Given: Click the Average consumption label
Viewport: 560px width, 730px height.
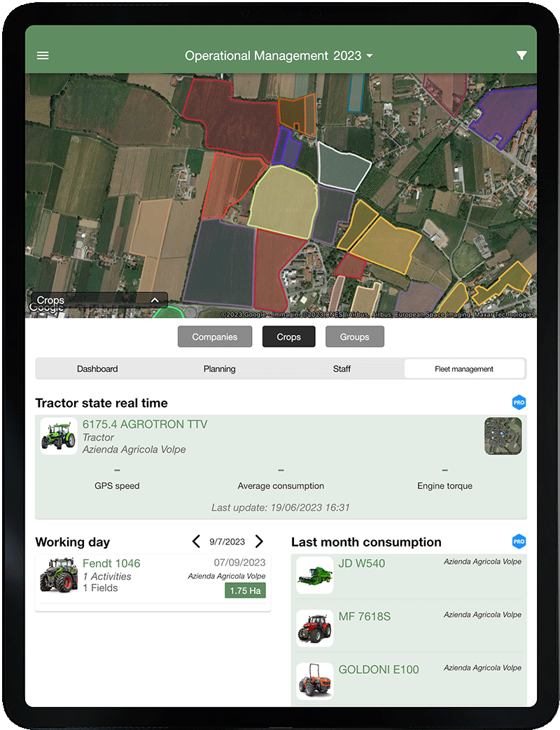Looking at the screenshot, I should [x=281, y=485].
